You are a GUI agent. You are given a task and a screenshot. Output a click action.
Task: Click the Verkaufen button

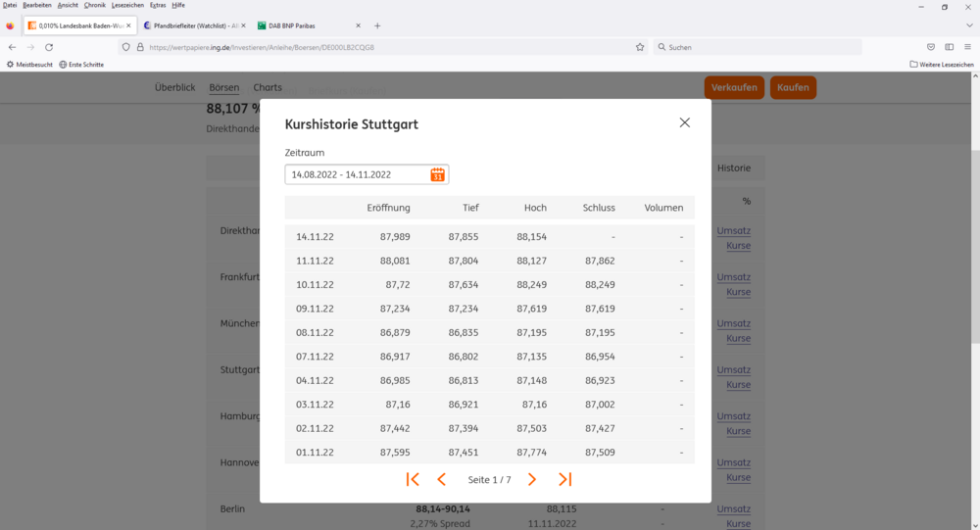coord(734,87)
